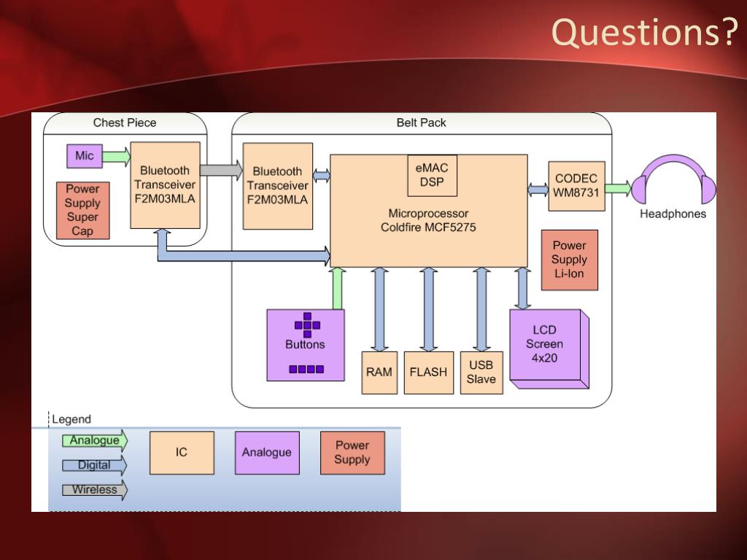The width and height of the screenshot is (747, 560).
Task: Click the digital arrow above LCD Screen
Action: pyautogui.click(x=522, y=289)
